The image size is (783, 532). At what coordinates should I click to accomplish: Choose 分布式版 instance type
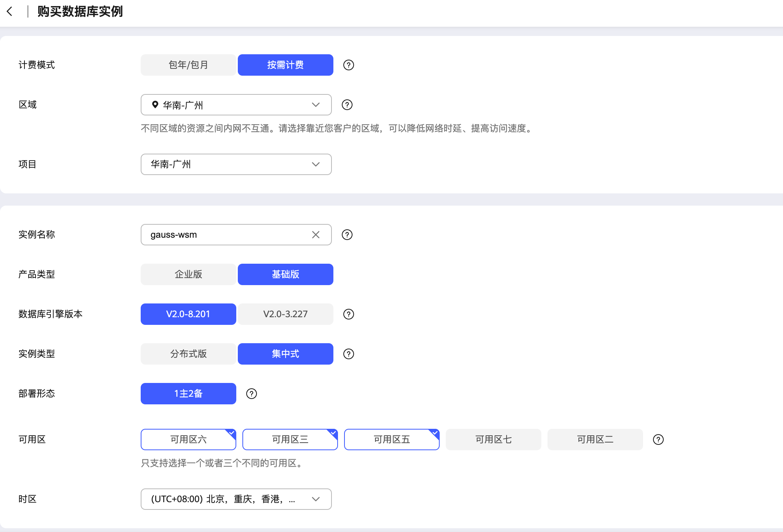[188, 354]
